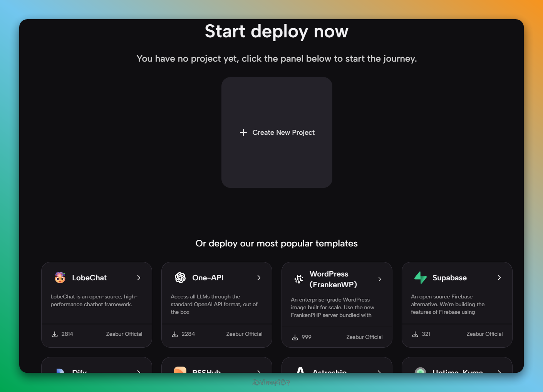Click the Supabase green bolt icon
This screenshot has width=543, height=392.
pos(421,278)
